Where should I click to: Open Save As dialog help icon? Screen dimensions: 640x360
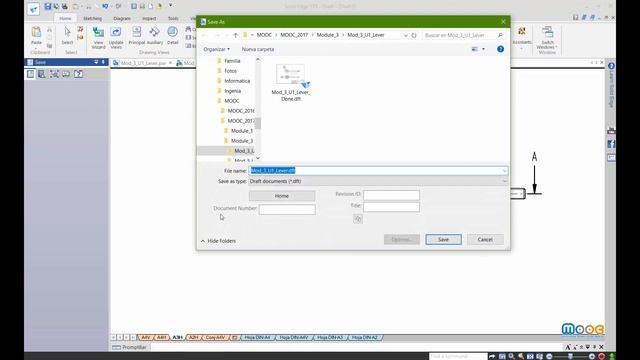point(500,49)
